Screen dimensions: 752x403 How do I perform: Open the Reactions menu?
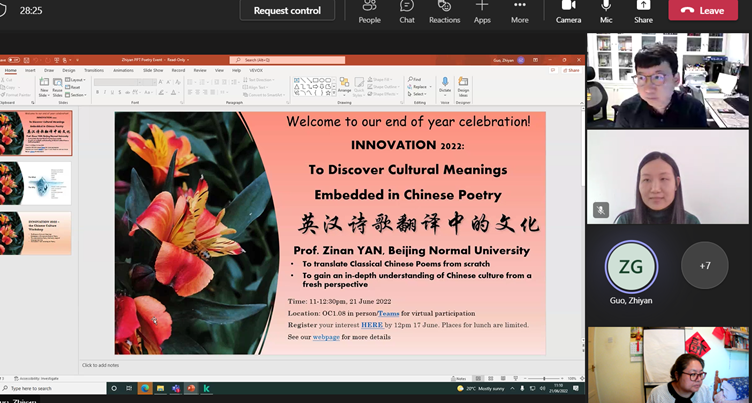pos(444,11)
